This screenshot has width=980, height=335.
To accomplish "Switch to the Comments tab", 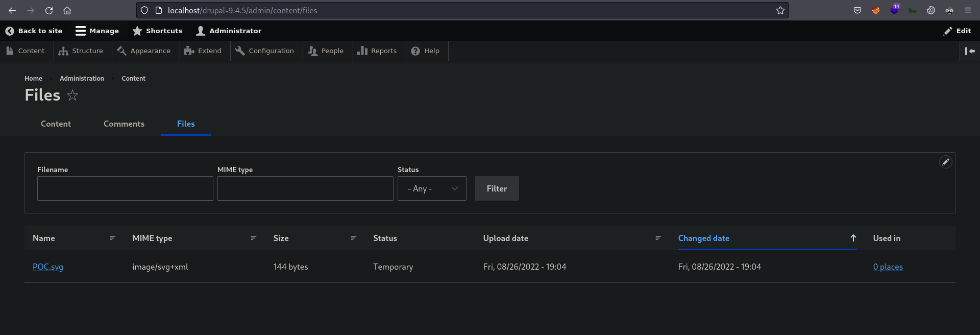I will point(124,124).
